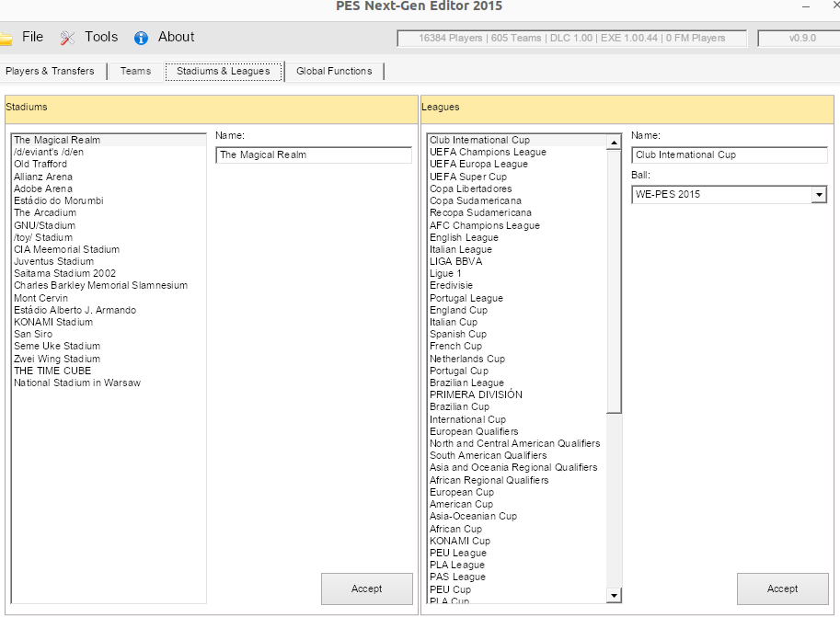This screenshot has width=840, height=617.
Task: Select Asia and Oceania Regional Qualifiers
Action: [517, 467]
